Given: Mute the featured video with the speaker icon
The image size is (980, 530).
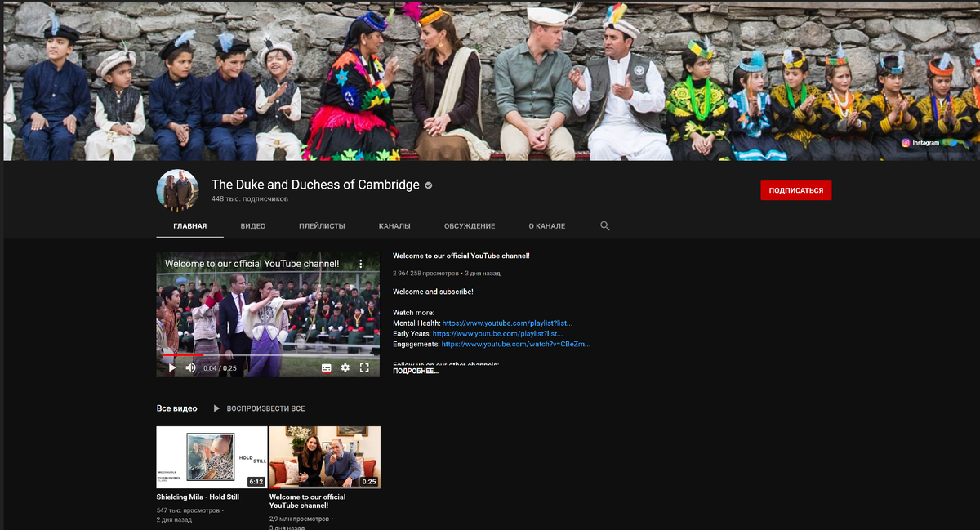Looking at the screenshot, I should (190, 367).
